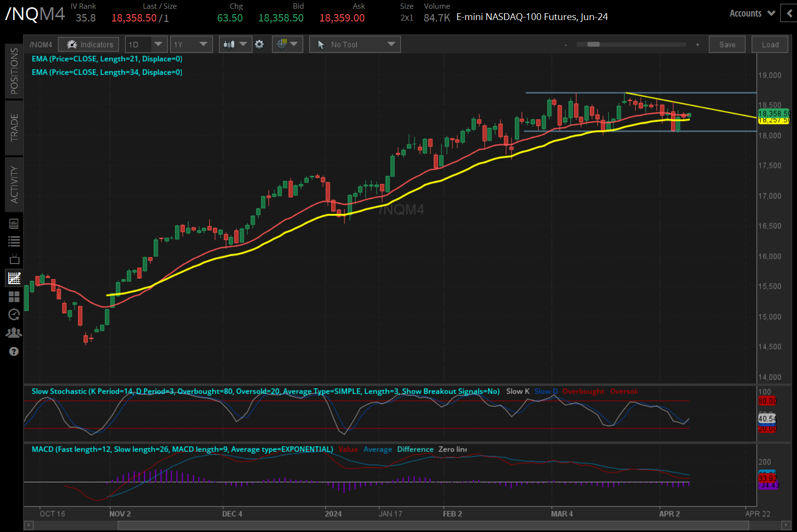Select the charts grid icon in sidebar

pyautogui.click(x=14, y=278)
